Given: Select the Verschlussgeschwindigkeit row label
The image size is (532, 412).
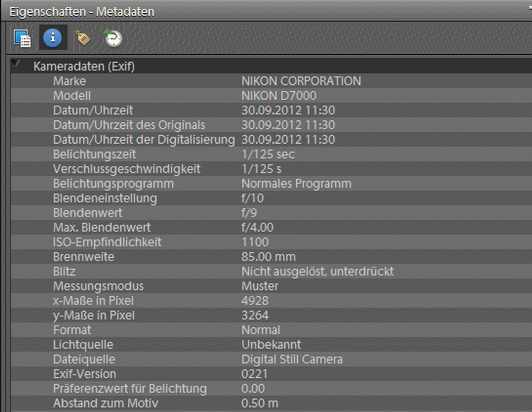Looking at the screenshot, I should coord(126,169).
